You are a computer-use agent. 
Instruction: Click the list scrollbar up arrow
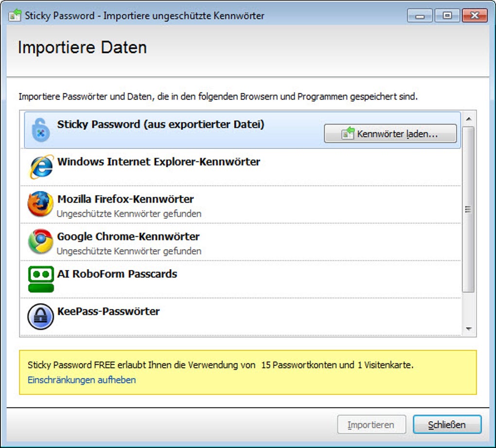click(469, 119)
